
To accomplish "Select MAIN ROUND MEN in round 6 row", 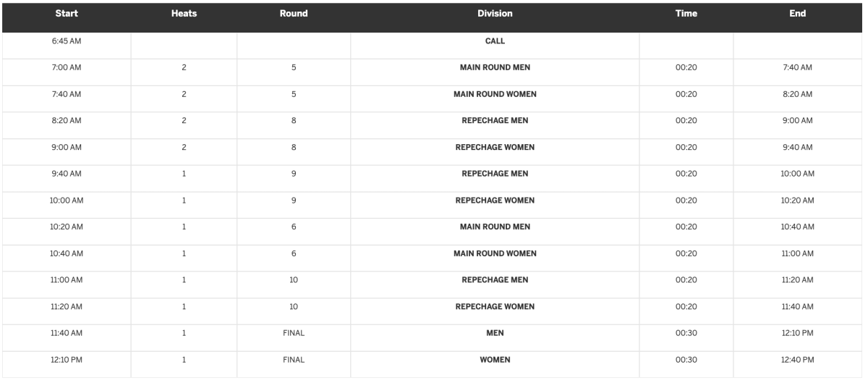I will coord(495,227).
